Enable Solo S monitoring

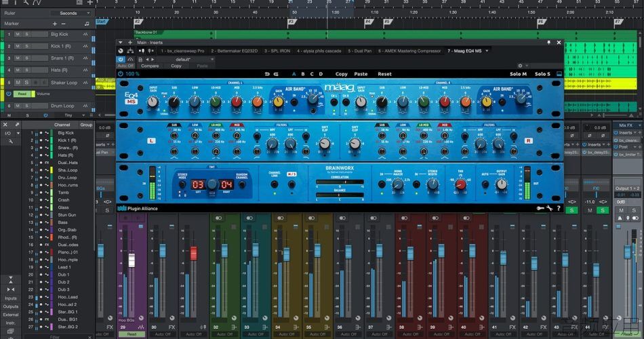click(x=542, y=74)
